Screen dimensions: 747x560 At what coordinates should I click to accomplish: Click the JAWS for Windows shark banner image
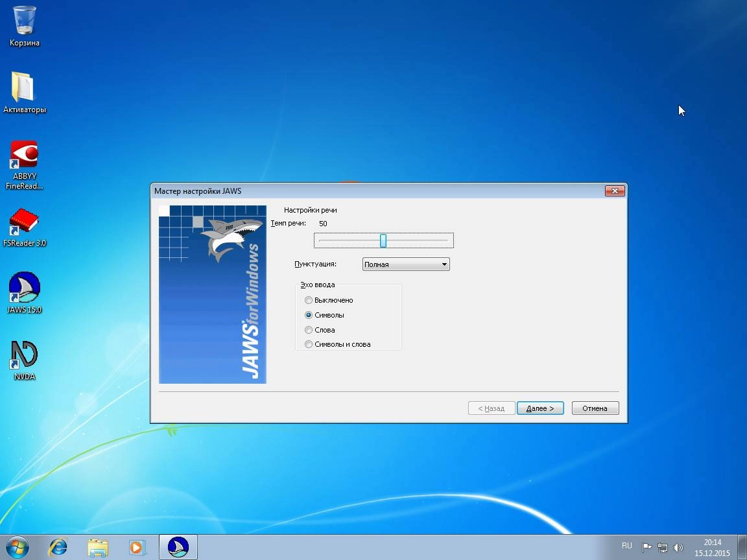coord(213,294)
